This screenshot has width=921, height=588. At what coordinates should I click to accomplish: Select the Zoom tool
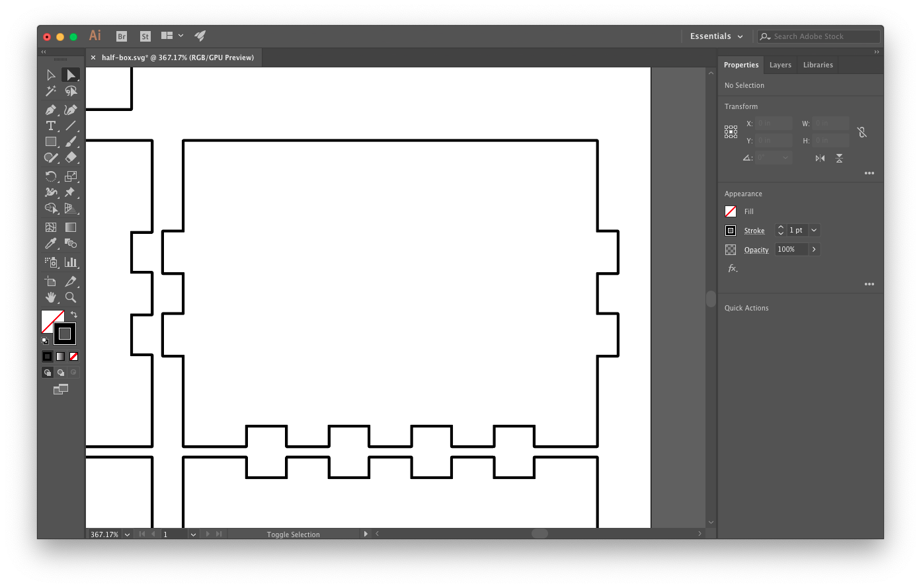coord(71,297)
